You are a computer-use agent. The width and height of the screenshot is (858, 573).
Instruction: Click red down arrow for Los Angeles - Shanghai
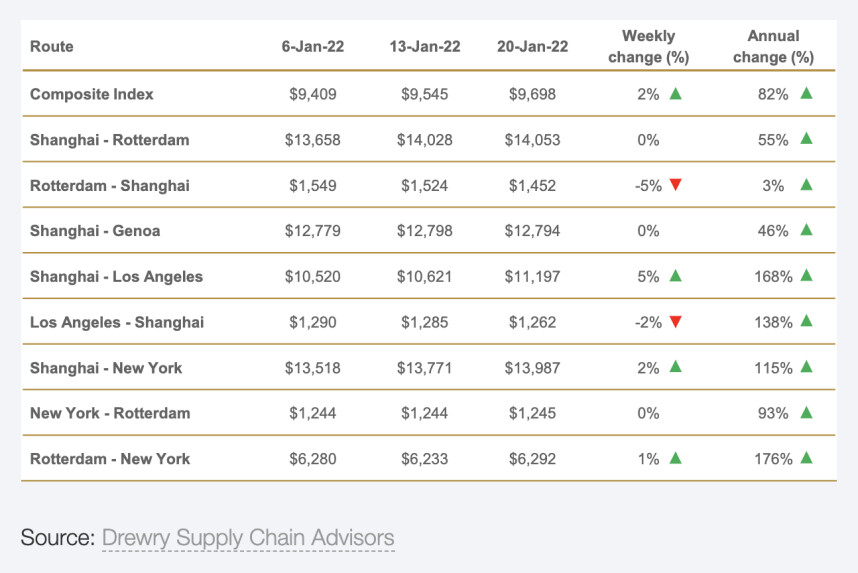click(x=676, y=322)
